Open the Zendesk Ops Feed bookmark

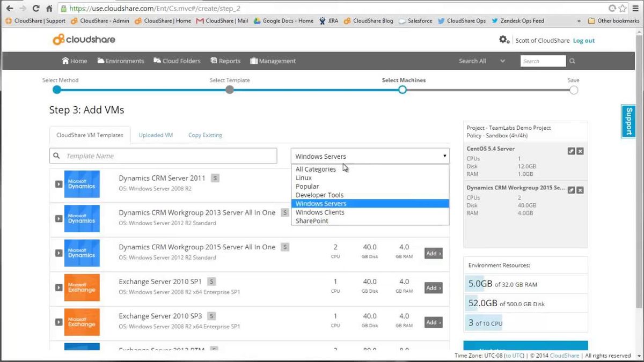[517, 21]
